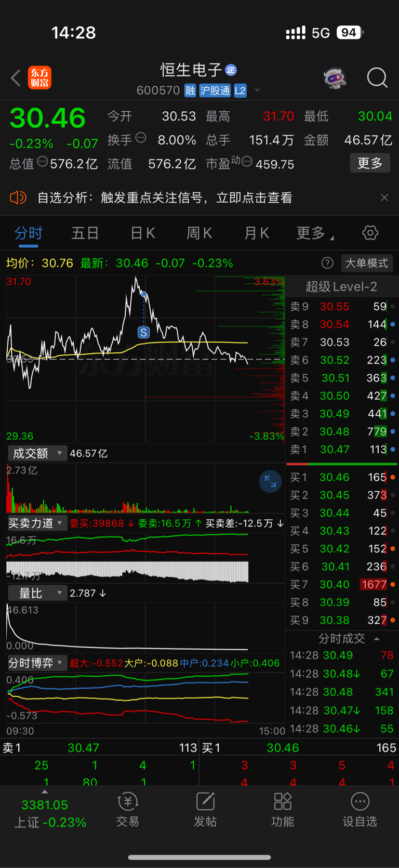Tap the 14:28 status bar clock
The width and height of the screenshot is (399, 868).
[74, 33]
